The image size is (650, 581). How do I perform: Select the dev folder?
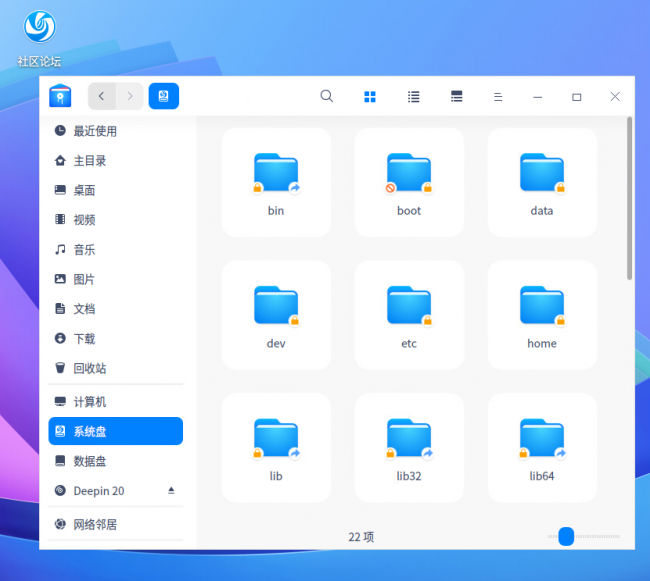point(276,315)
